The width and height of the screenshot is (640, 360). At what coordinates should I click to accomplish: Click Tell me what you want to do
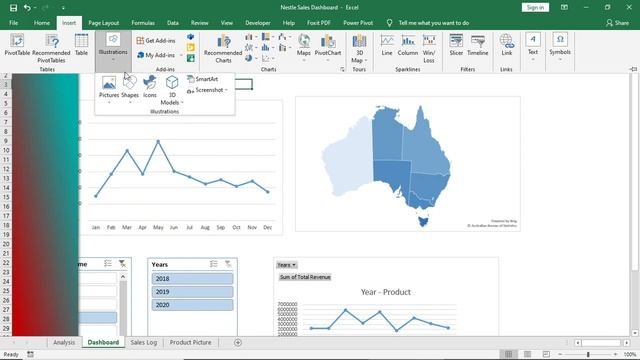pyautogui.click(x=433, y=23)
